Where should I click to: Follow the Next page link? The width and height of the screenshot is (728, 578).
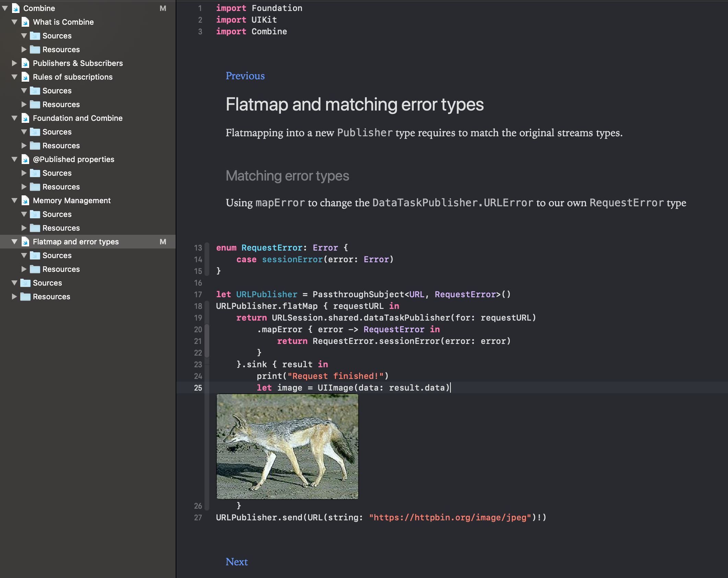(x=236, y=562)
